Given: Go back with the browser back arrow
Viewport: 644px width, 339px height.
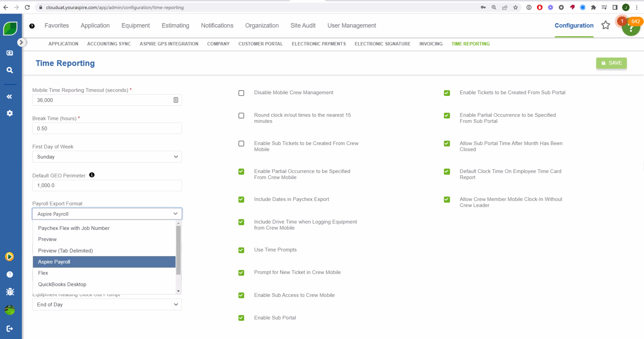Looking at the screenshot, I should [5, 7].
